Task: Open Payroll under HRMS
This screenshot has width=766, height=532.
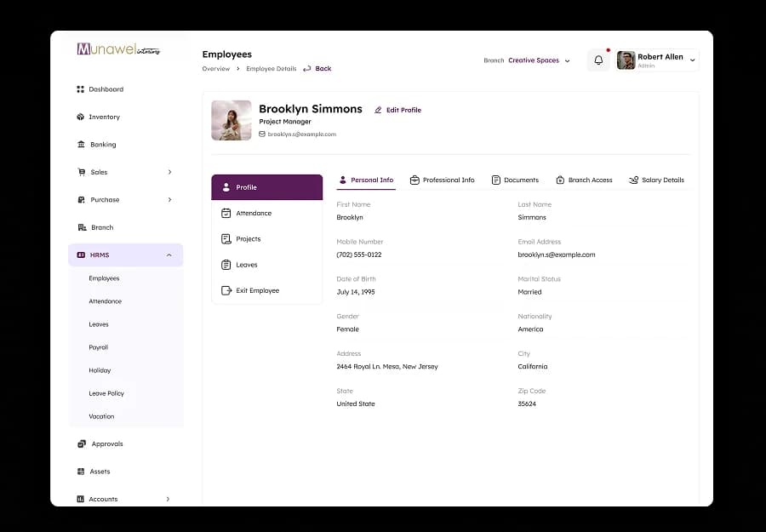Action: 98,347
